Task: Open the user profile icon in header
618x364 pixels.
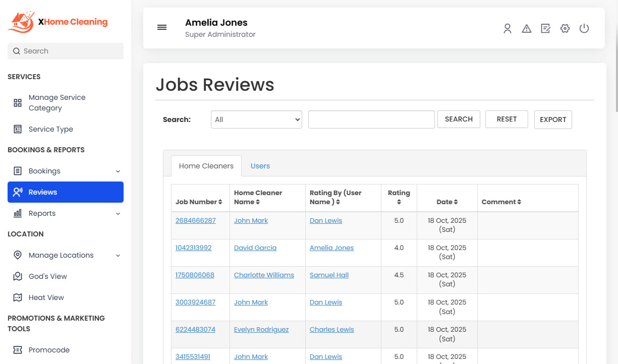Action: (x=507, y=29)
